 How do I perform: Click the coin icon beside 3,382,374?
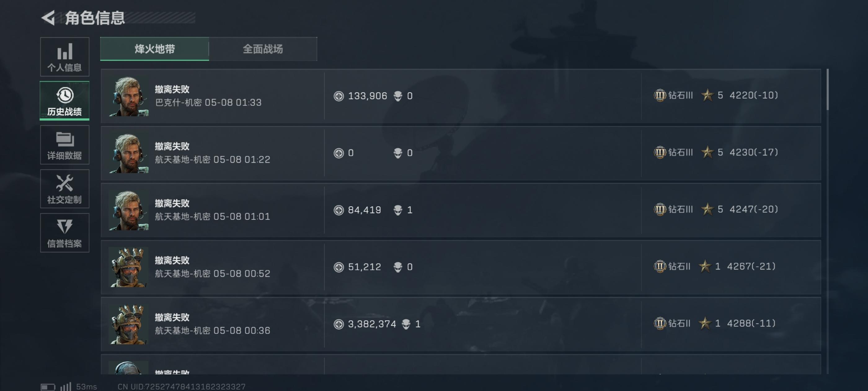pos(339,324)
